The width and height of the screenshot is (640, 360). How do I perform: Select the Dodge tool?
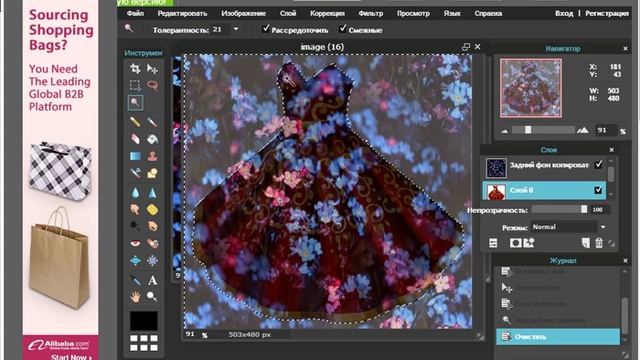[135, 226]
